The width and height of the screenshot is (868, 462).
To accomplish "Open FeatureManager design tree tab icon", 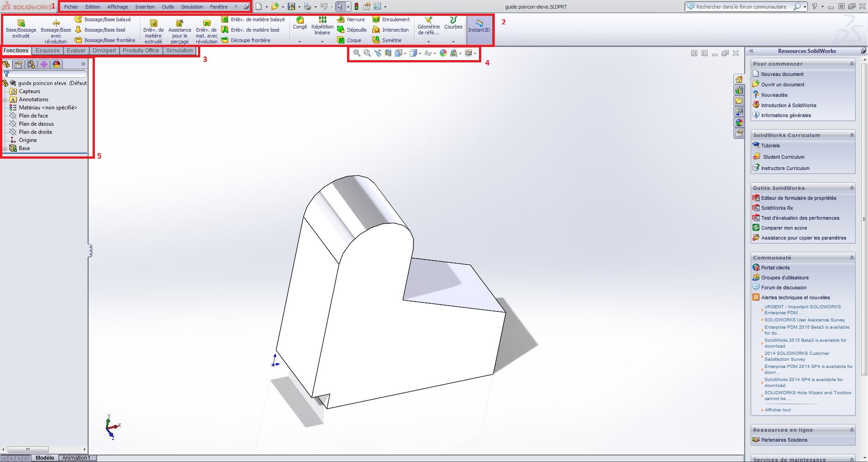I will (x=6, y=64).
